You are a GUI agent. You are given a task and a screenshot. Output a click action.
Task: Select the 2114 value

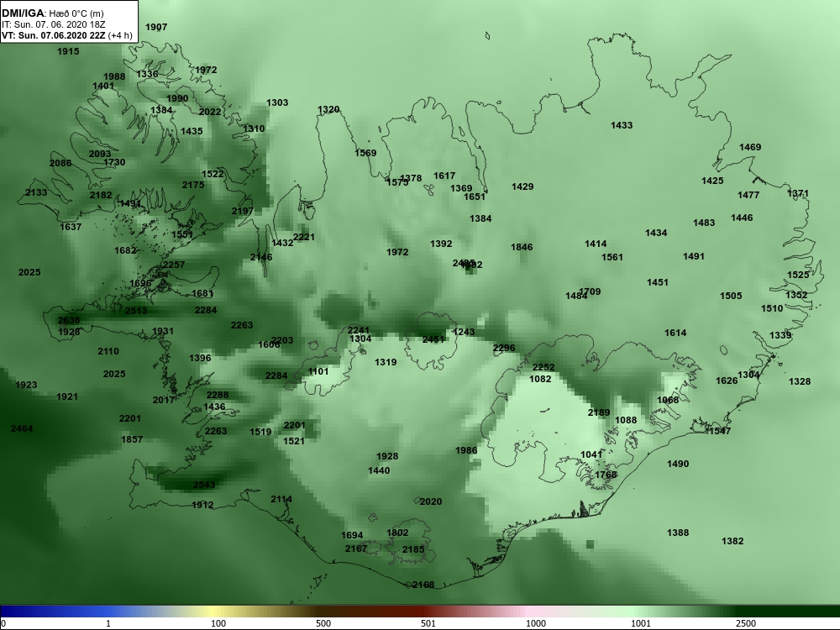281,499
